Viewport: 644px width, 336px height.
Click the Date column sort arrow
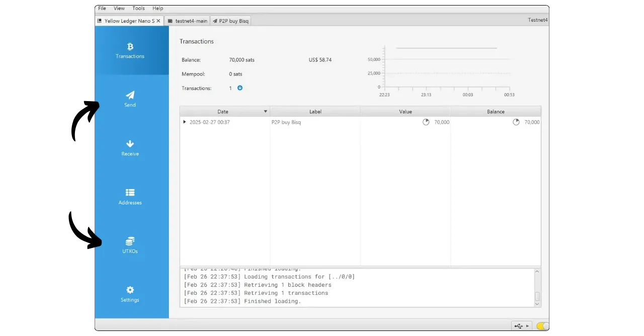pos(265,112)
